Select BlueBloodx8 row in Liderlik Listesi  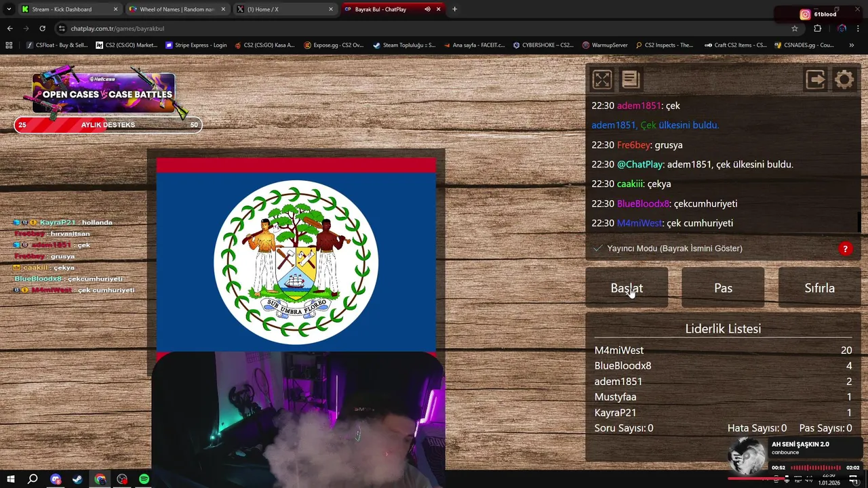click(x=723, y=366)
